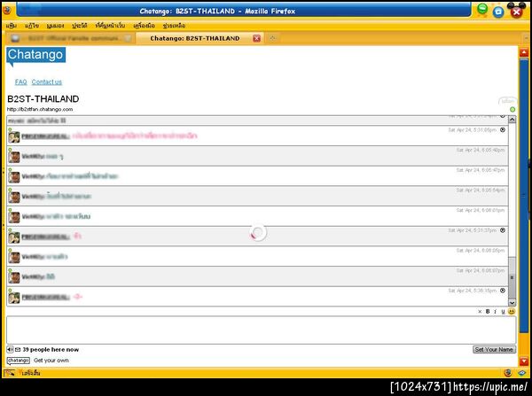Viewport: 532px width, 396px height.
Task: Open the เครื่องมือ (Tools) menu
Action: coord(144,26)
